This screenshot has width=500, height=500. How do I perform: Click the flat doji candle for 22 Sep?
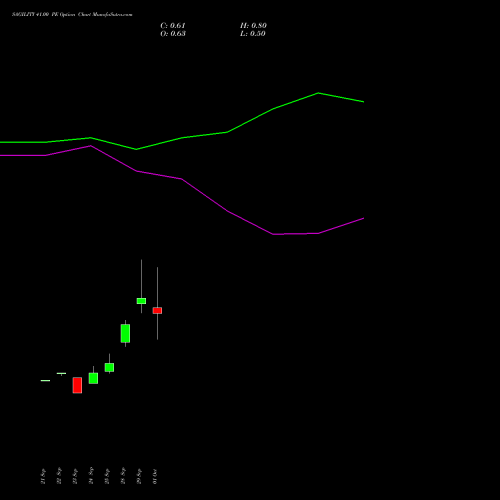click(61, 373)
